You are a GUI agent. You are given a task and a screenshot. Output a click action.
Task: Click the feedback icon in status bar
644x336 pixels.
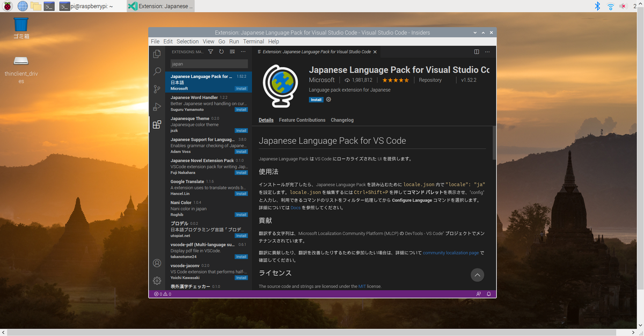click(x=479, y=294)
